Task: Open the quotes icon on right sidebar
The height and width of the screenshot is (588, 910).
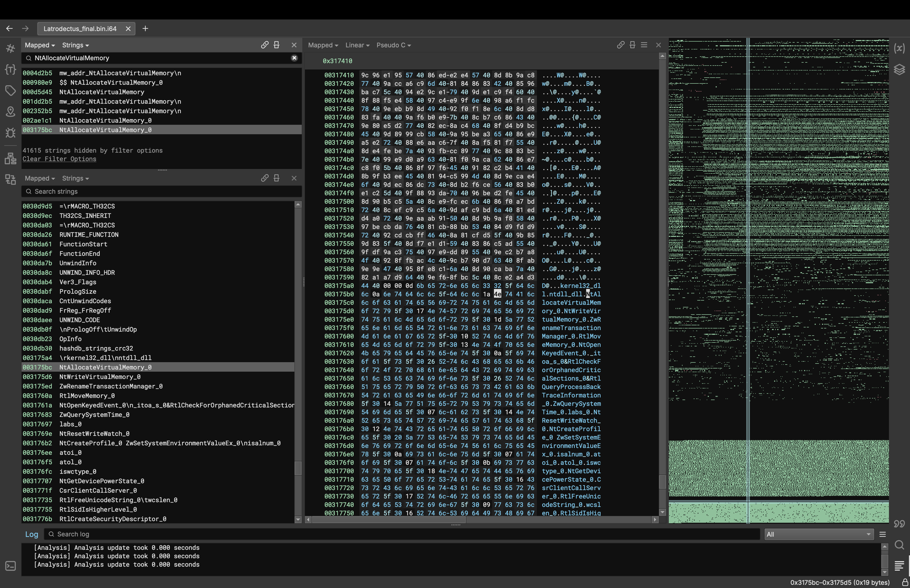Action: [x=899, y=524]
